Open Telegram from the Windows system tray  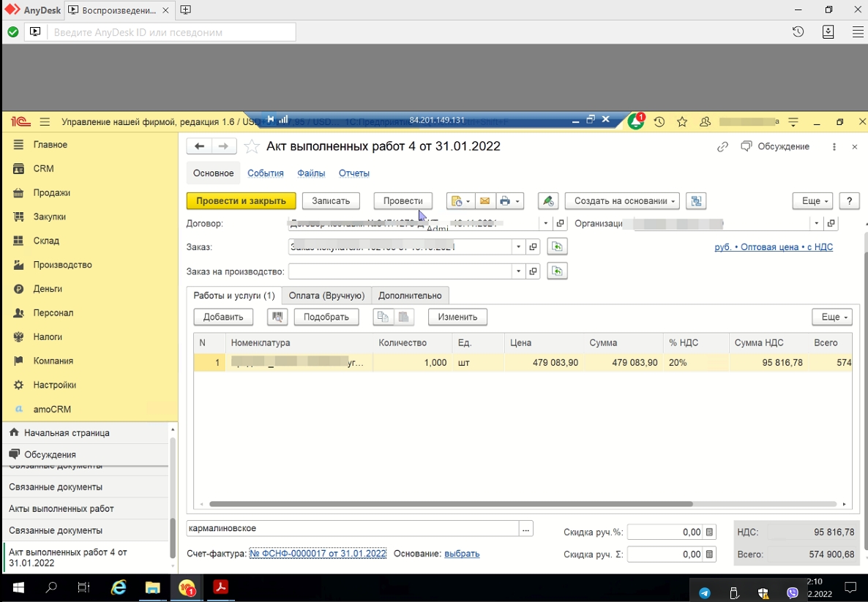pos(704,592)
